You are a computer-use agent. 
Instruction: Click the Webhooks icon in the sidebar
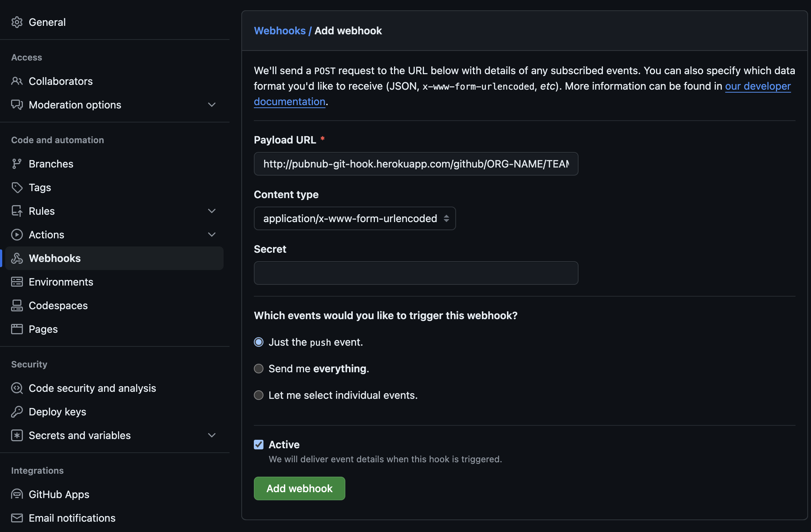17,258
